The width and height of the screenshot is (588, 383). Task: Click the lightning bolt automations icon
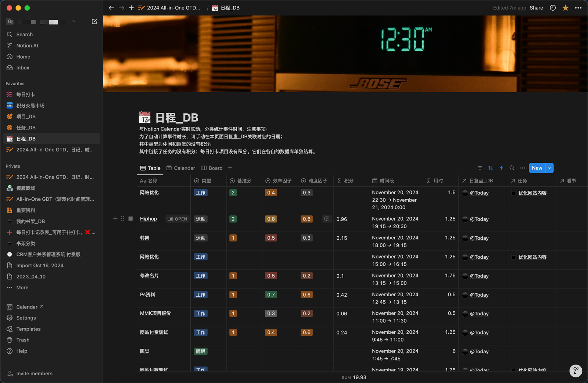point(501,168)
